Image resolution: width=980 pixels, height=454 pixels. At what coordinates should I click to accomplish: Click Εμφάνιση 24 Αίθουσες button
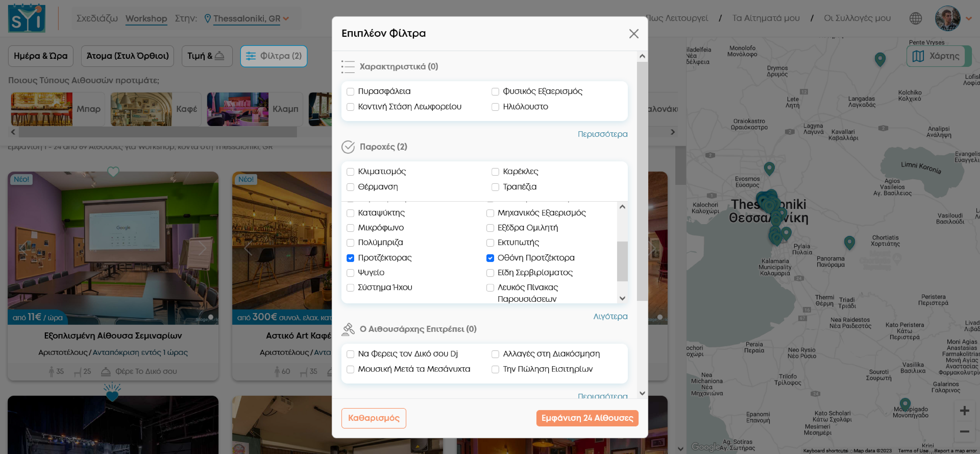(587, 418)
